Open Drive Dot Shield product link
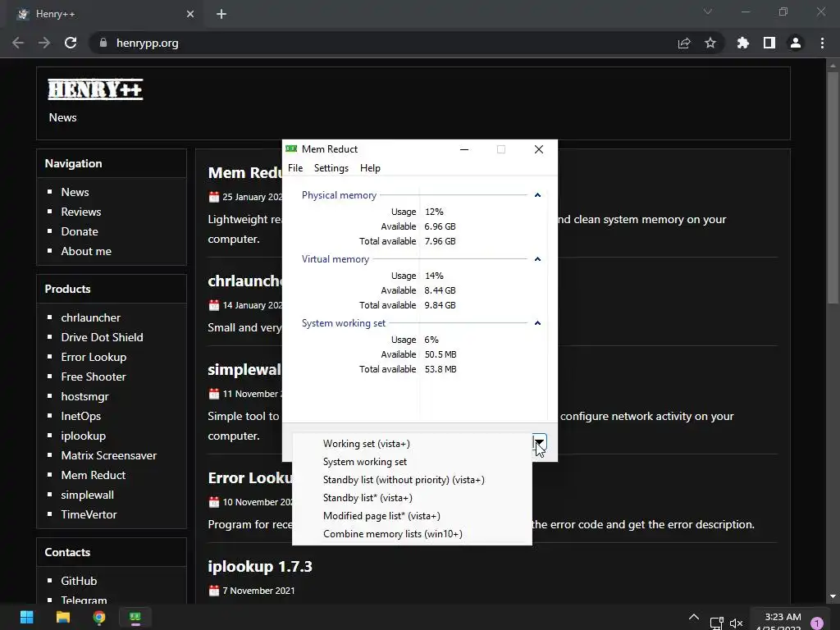 [102, 337]
